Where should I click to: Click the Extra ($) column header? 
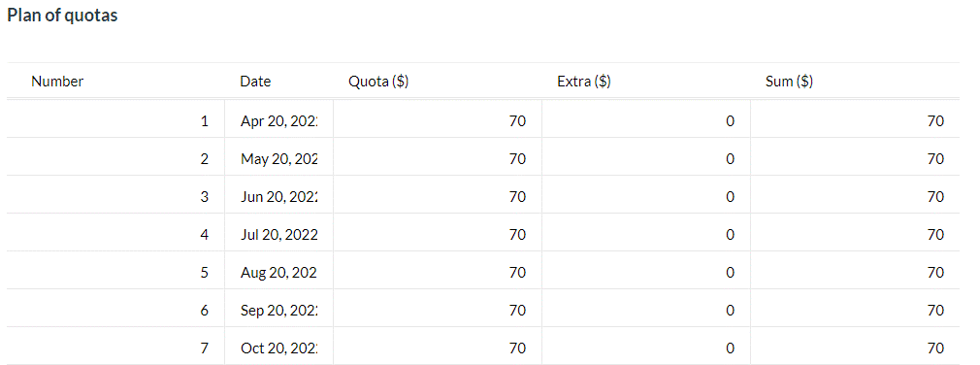[584, 82]
